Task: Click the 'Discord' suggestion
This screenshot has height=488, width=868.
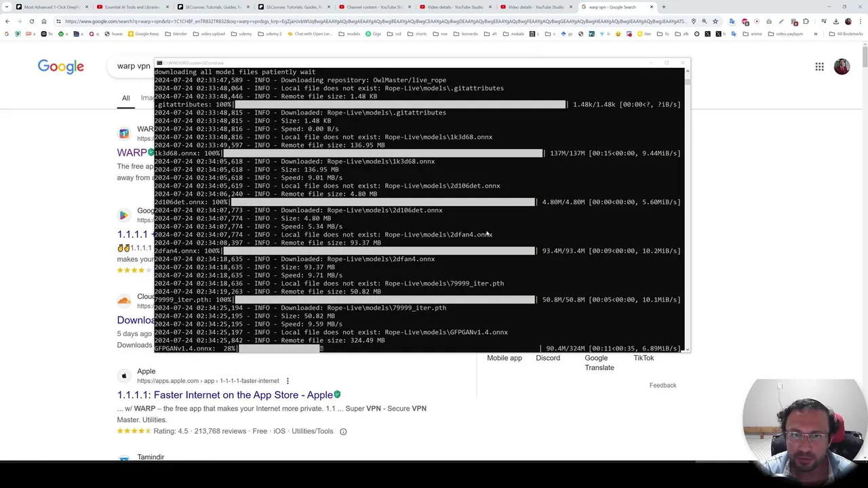Action: point(548,358)
